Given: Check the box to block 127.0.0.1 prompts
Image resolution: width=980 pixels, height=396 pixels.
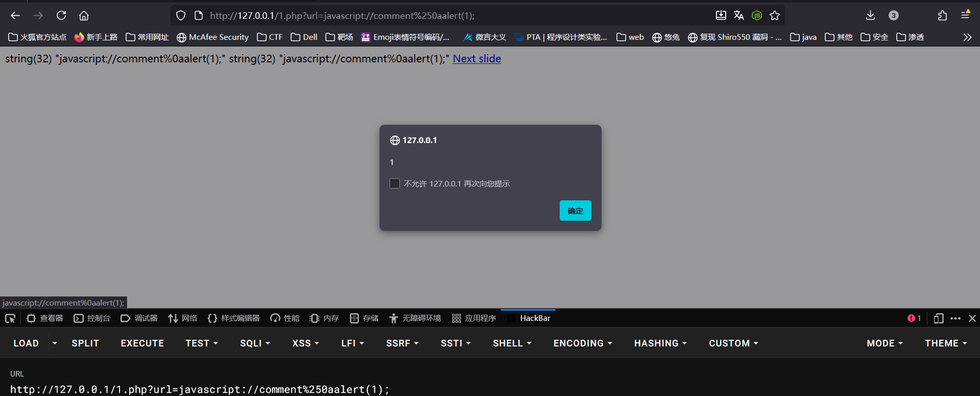Looking at the screenshot, I should click(395, 183).
